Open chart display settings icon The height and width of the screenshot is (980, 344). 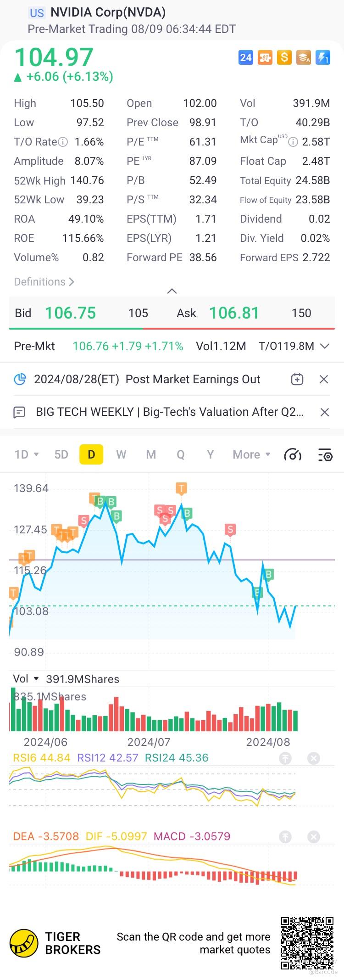pos(325,454)
